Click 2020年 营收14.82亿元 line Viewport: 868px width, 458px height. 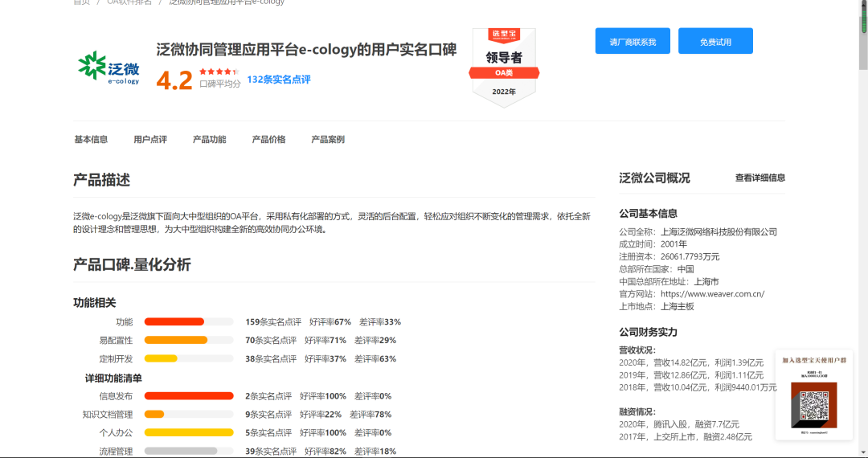691,363
